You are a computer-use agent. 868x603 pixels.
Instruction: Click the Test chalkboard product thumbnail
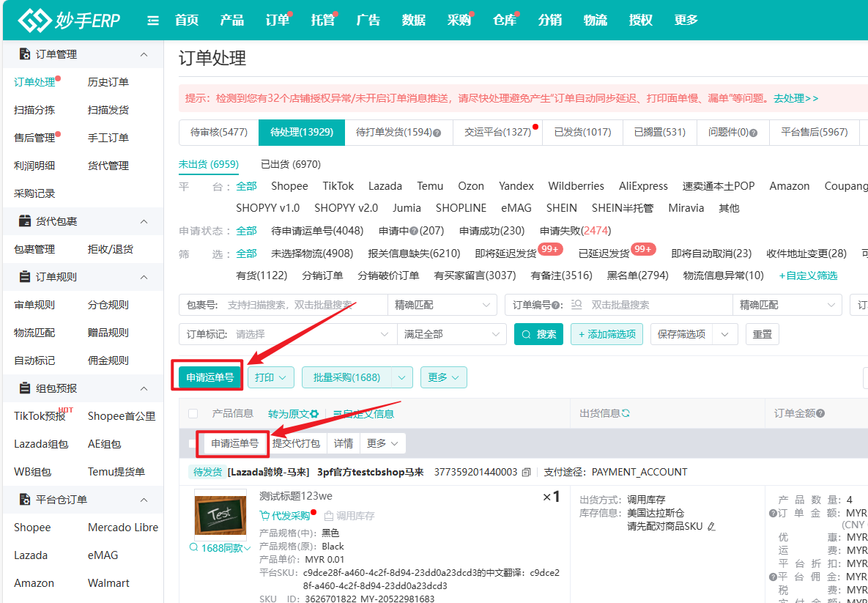(x=220, y=515)
